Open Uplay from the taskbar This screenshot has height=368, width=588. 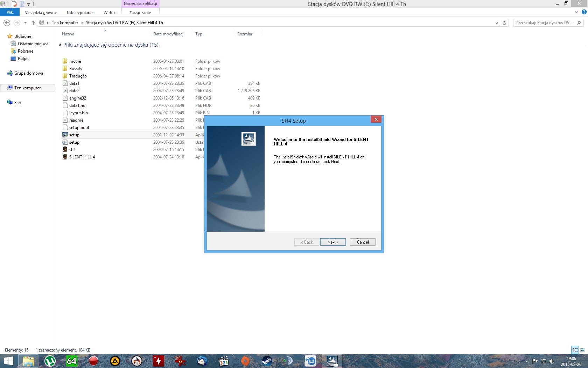click(x=310, y=361)
